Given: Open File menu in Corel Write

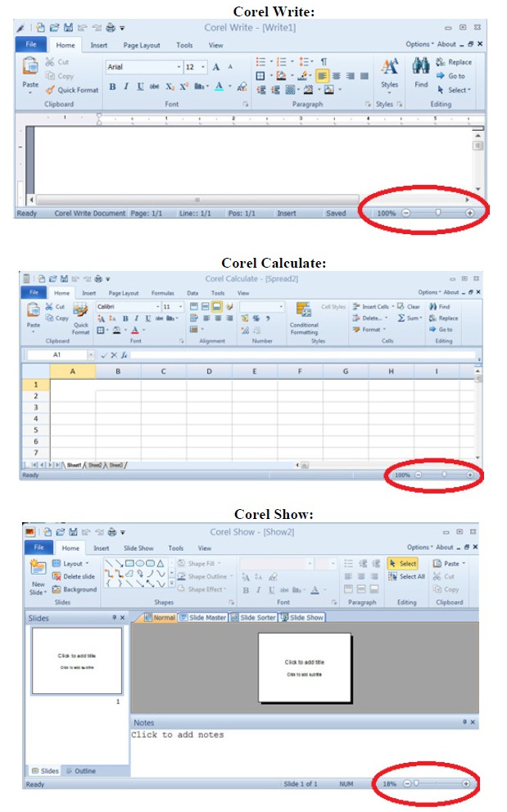Looking at the screenshot, I should click(31, 44).
